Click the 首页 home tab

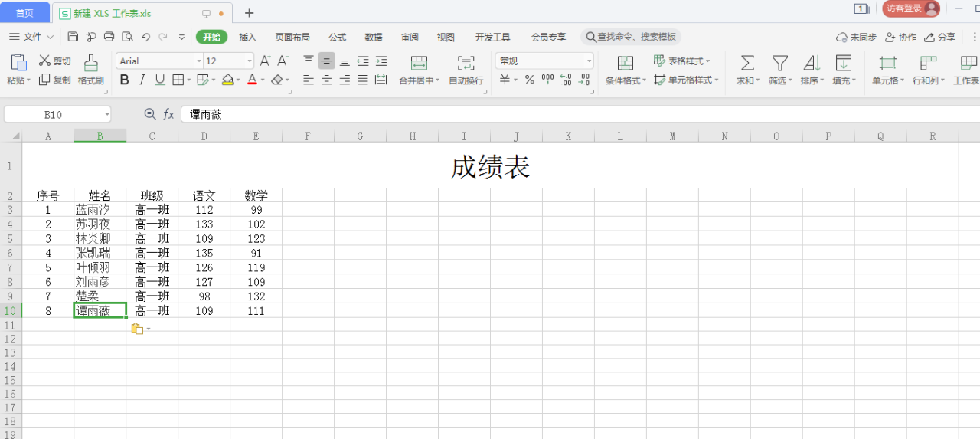tap(24, 13)
